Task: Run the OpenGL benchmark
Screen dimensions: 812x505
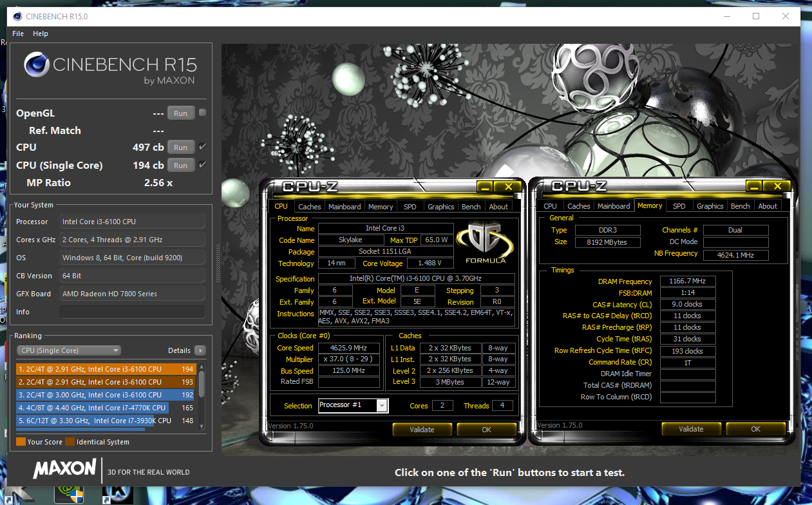Action: [x=181, y=113]
